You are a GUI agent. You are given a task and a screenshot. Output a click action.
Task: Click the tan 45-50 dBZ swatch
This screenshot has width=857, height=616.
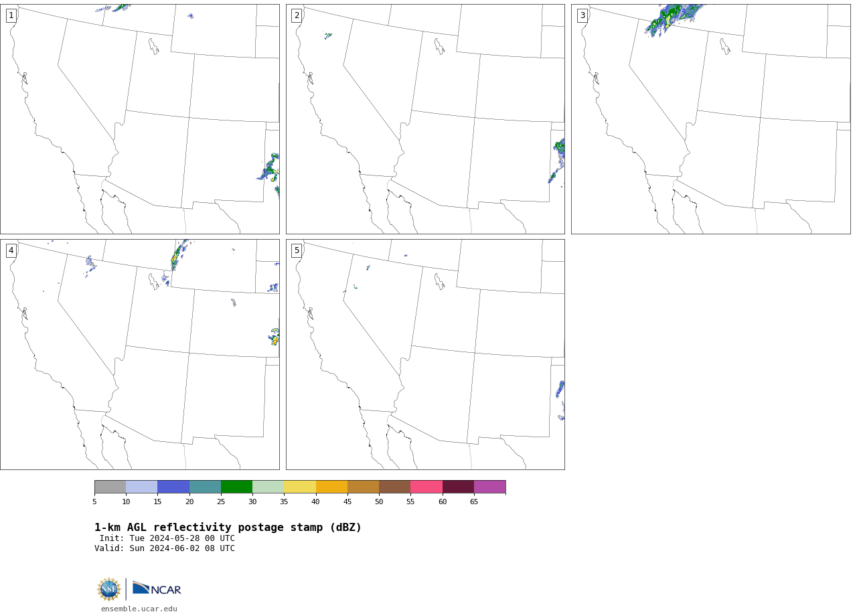pyautogui.click(x=364, y=487)
